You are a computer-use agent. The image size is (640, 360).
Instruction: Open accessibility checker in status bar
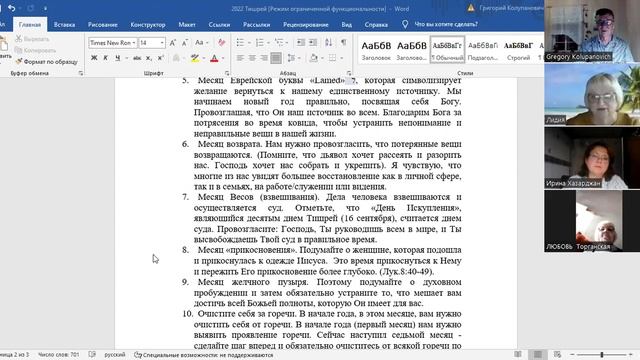204,355
